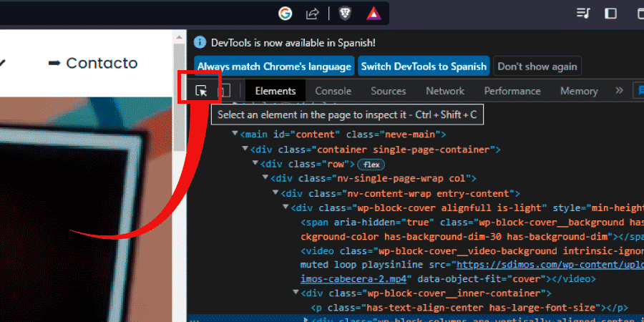Click Always match Chrome's language

pyautogui.click(x=274, y=66)
